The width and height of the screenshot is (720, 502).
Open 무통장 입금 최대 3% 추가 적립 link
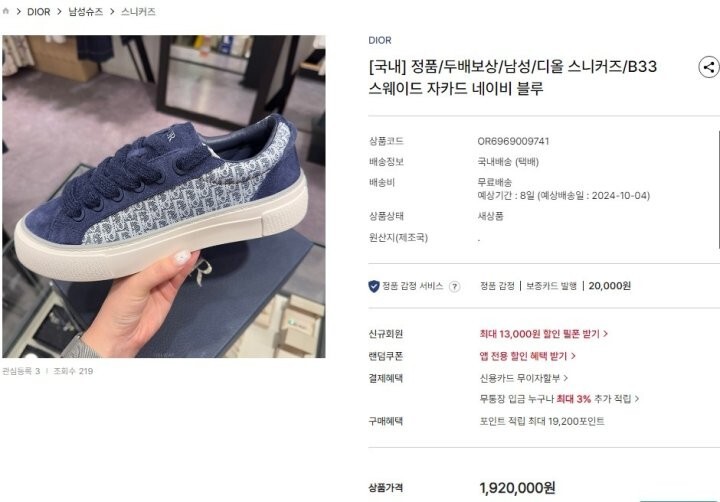click(559, 399)
